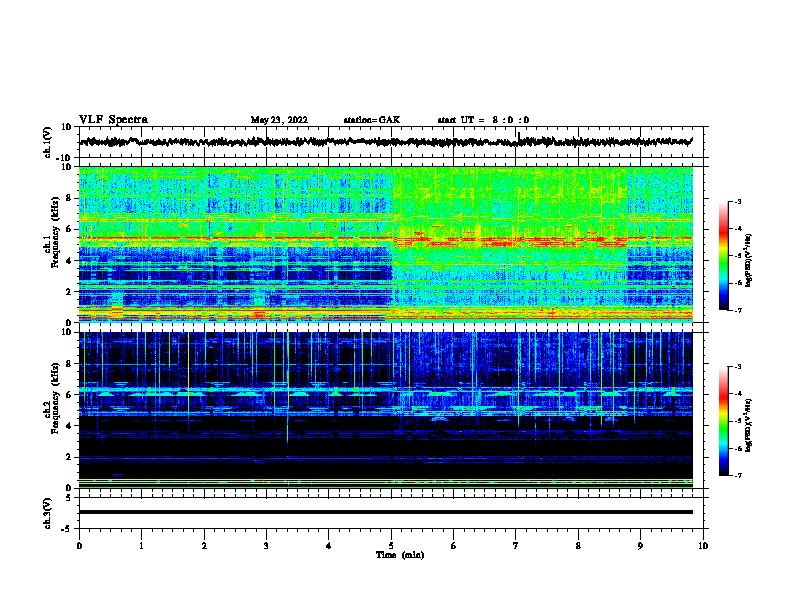Click the ch.1 color bar unit label
The image size is (792, 612).
point(748,260)
